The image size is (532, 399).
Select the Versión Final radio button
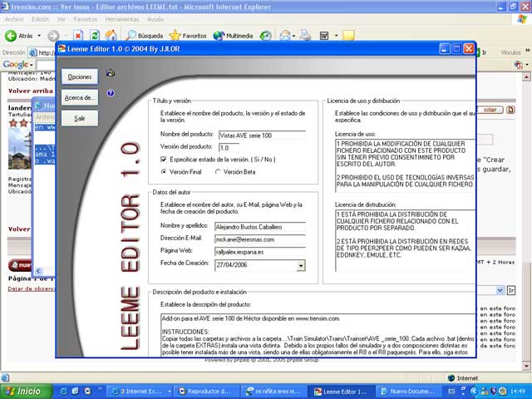(164, 171)
